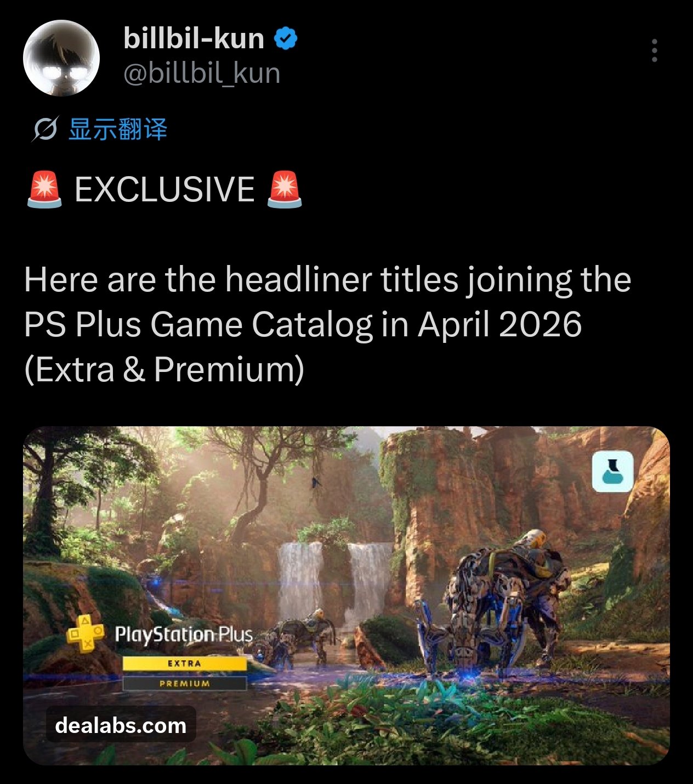Show translation via the 显示翻译 link

[118, 129]
